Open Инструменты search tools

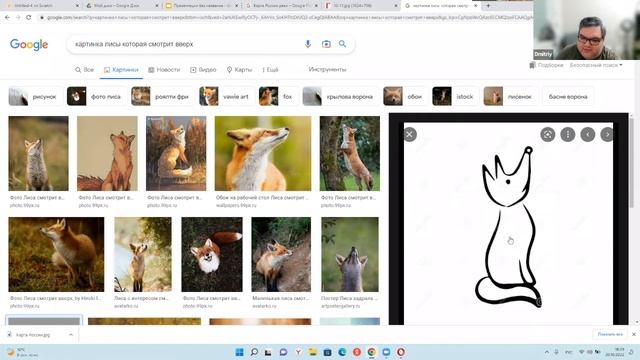tap(327, 69)
